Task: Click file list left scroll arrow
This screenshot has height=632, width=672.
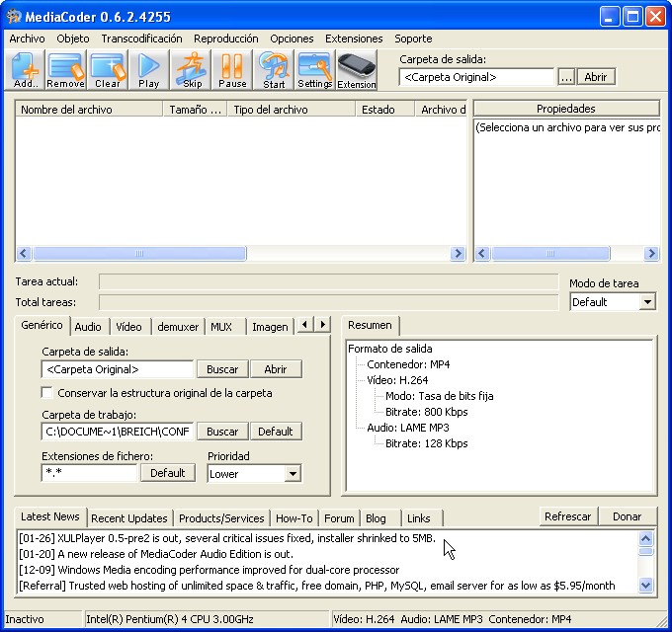Action: pos(24,254)
